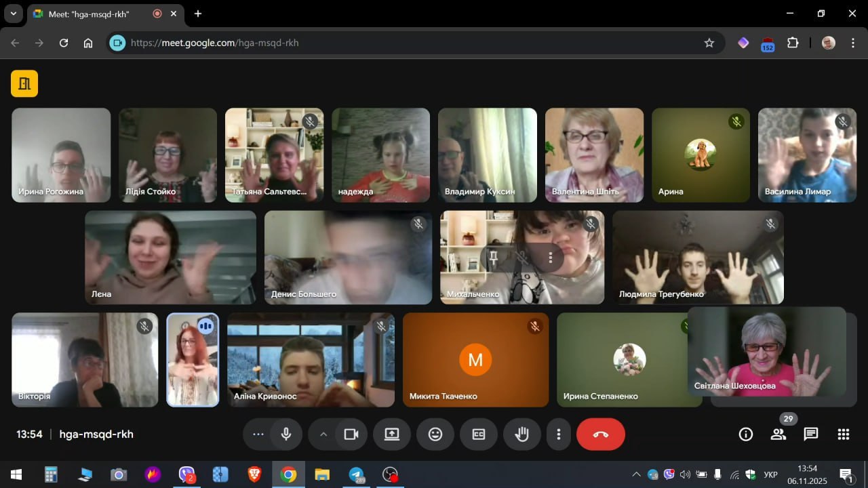Image resolution: width=868 pixels, height=488 pixels.
Task: Click the meet.google.com address bar
Action: pos(407,43)
